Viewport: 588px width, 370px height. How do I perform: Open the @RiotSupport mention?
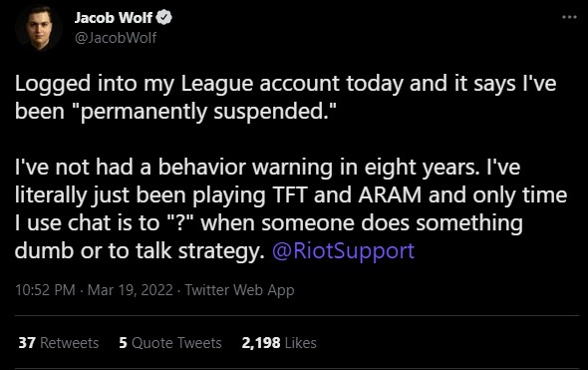pyautogui.click(x=343, y=250)
